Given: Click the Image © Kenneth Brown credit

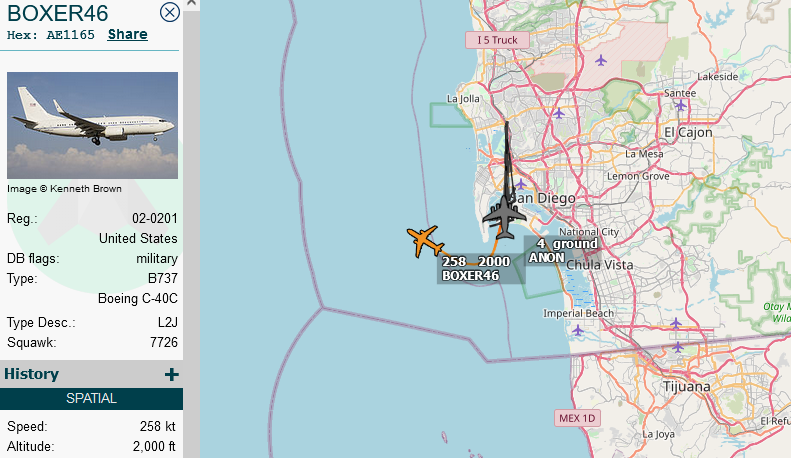Looking at the screenshot, I should click(x=64, y=189).
